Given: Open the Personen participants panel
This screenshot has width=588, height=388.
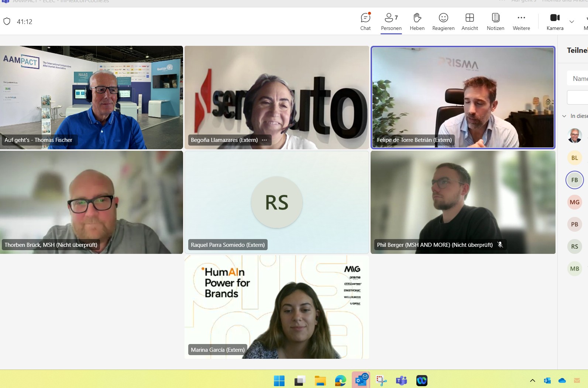Looking at the screenshot, I should (391, 22).
